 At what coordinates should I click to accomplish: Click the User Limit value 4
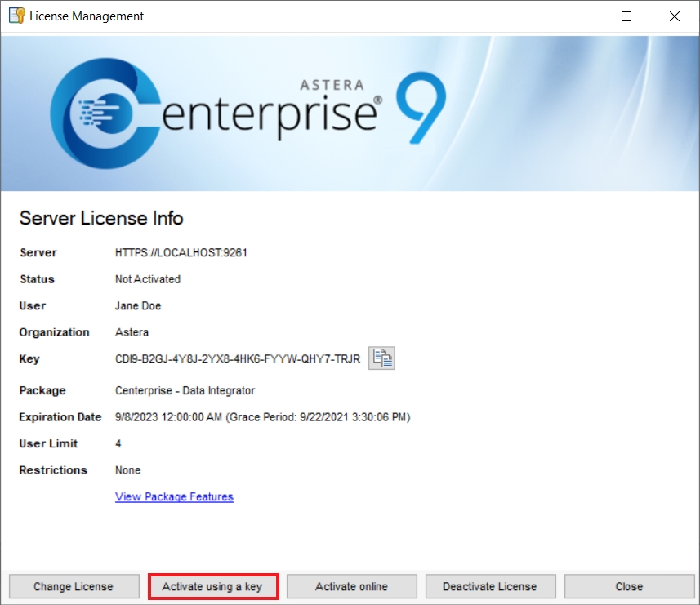(x=118, y=443)
